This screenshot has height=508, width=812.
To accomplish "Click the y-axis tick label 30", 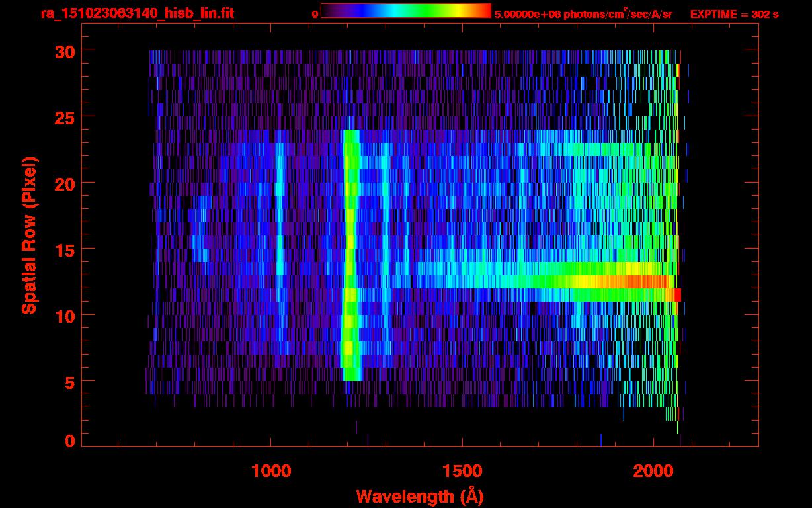I will click(63, 51).
